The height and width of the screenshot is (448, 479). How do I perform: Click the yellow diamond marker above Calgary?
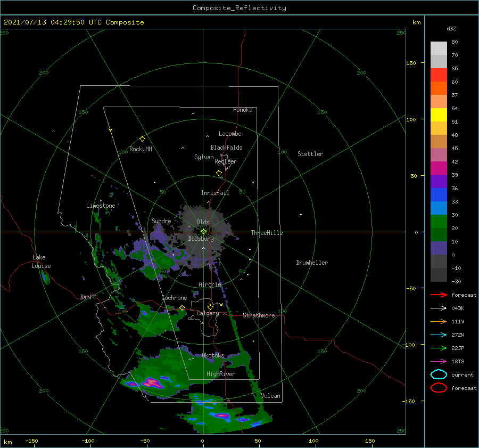(210, 307)
